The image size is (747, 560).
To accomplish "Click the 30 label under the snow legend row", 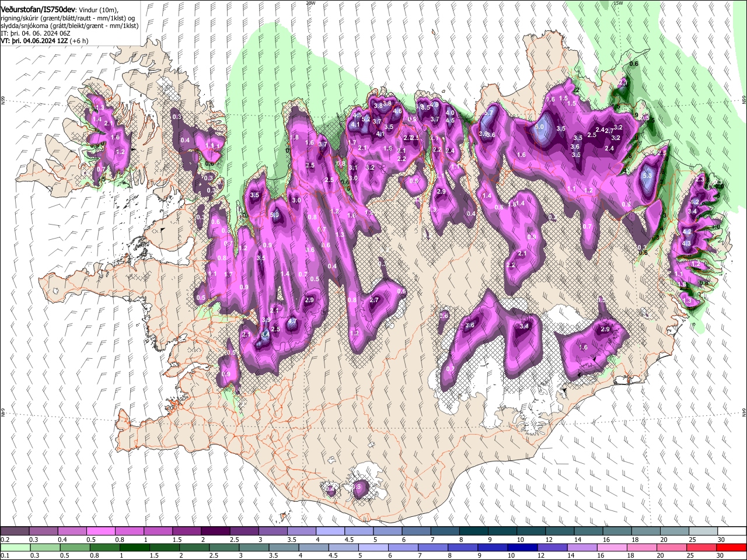I will pos(721,540).
